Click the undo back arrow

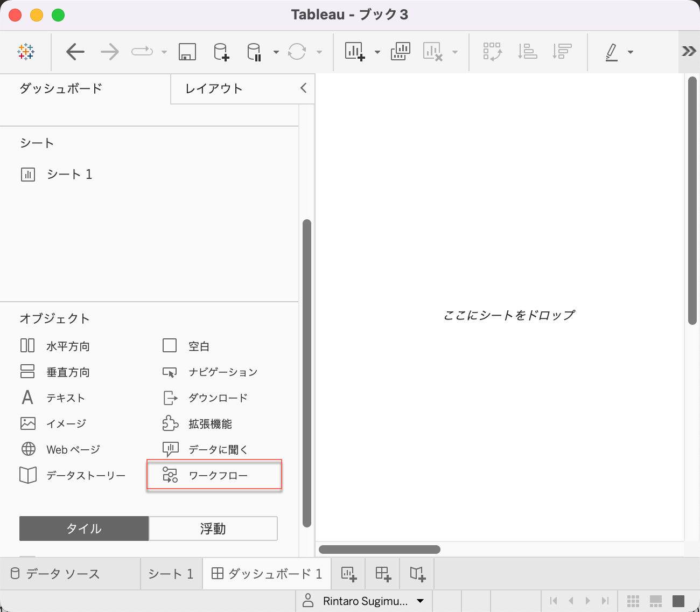pos(75,52)
